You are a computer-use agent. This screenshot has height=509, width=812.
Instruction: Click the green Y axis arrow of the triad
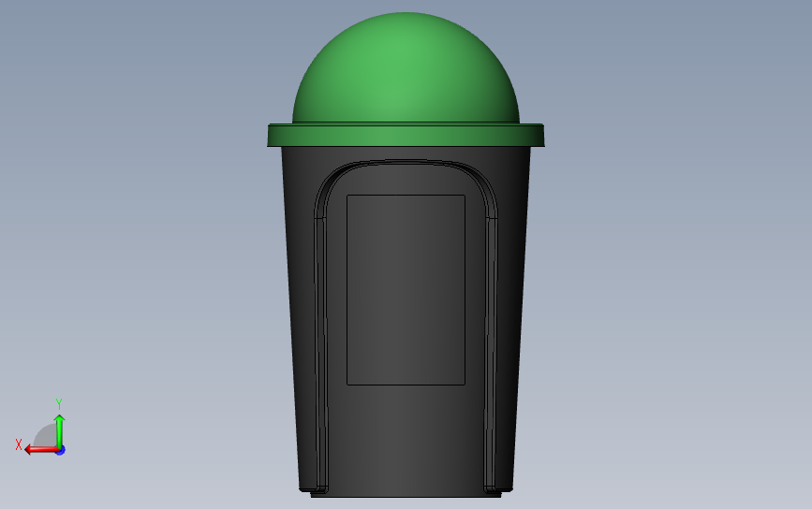click(60, 430)
